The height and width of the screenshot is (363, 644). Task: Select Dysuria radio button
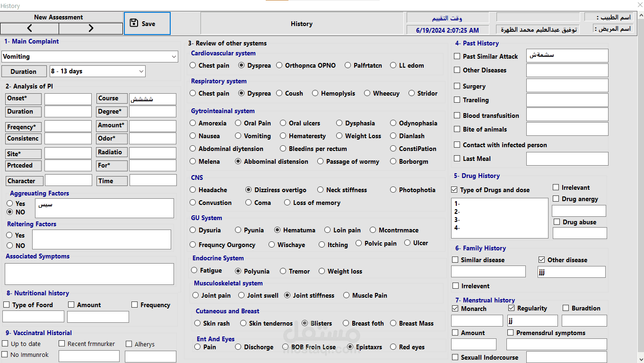tap(193, 230)
